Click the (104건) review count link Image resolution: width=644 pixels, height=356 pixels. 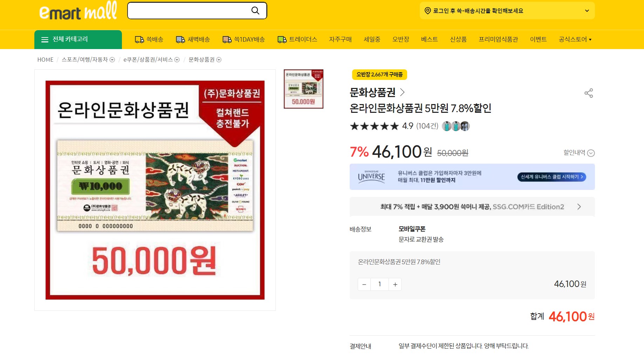tap(427, 126)
